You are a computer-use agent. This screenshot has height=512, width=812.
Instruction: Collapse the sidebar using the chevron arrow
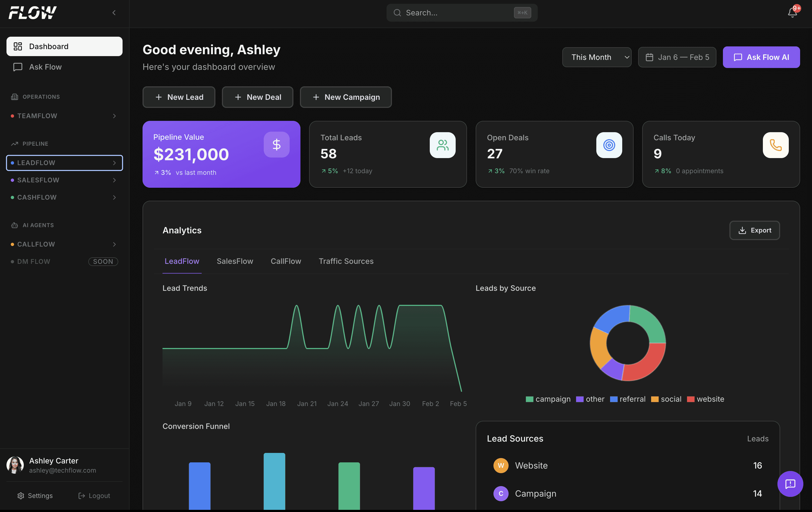click(x=114, y=12)
